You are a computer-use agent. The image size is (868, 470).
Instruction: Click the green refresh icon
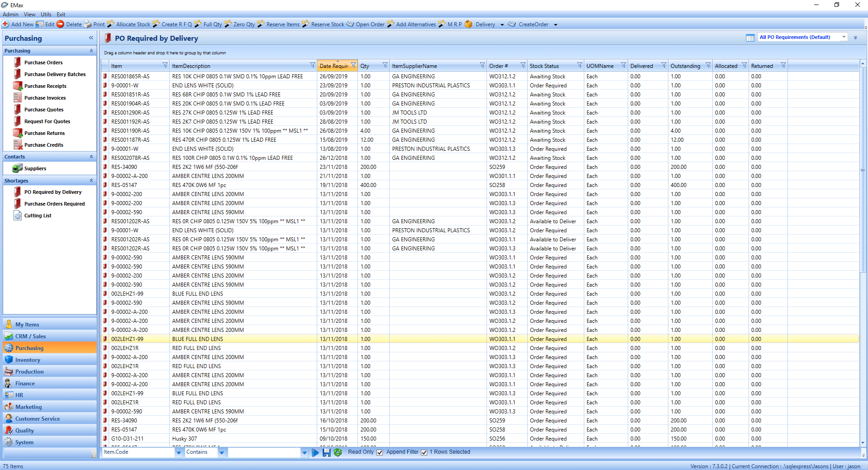point(338,452)
